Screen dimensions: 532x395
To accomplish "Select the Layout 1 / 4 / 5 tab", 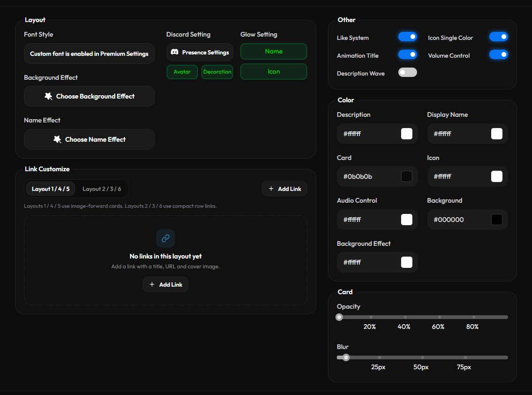I will pos(51,189).
